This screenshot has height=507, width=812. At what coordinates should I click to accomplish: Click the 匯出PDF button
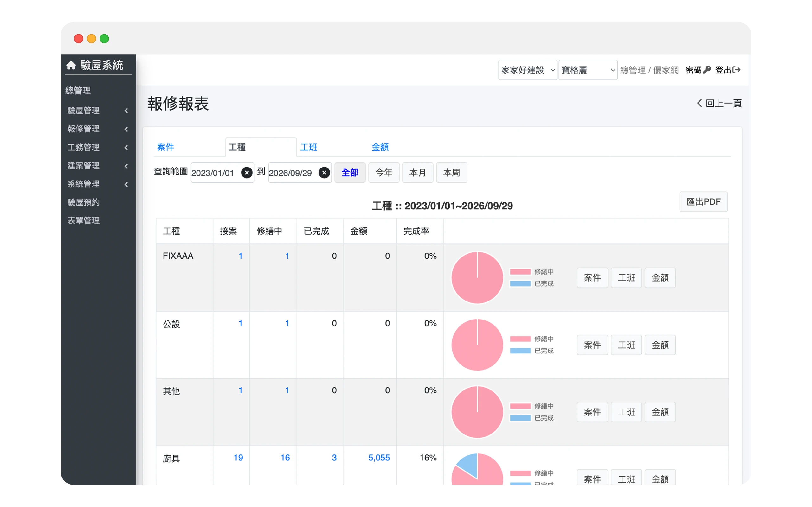point(704,202)
